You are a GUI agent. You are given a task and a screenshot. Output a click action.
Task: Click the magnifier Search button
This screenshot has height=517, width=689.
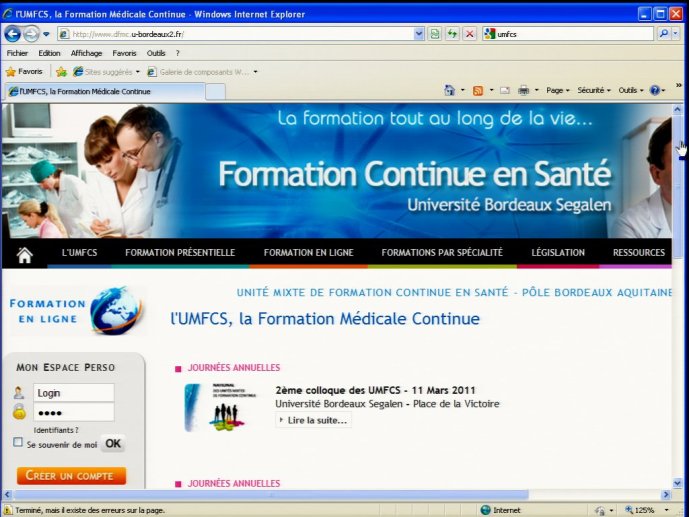coord(664,34)
